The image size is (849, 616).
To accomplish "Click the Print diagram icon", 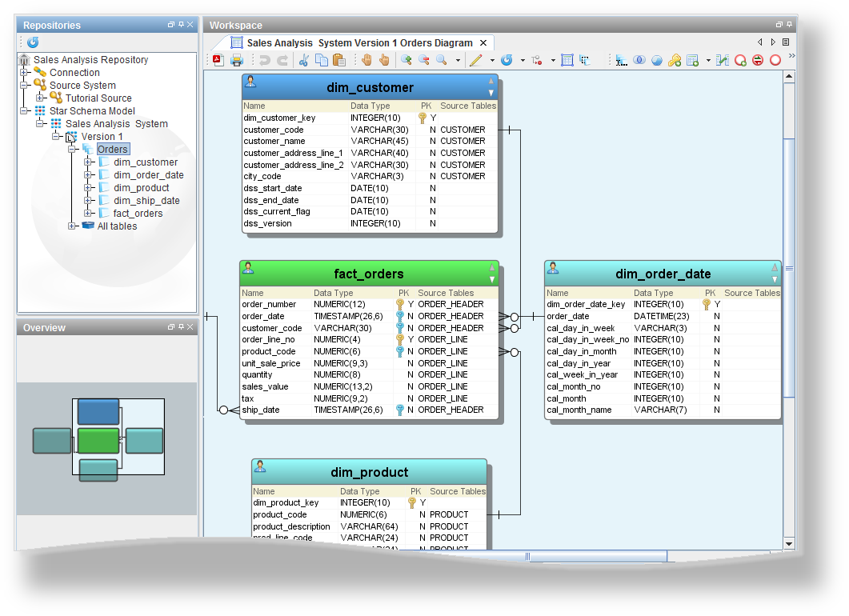I will point(236,60).
